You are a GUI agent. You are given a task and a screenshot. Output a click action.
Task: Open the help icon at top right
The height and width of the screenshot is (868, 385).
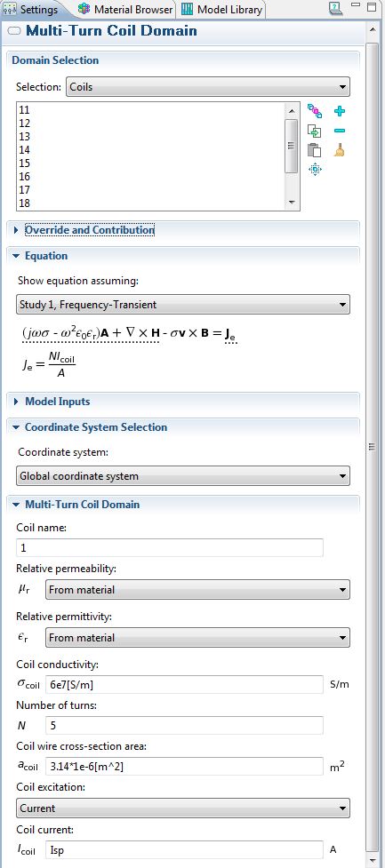(336, 8)
